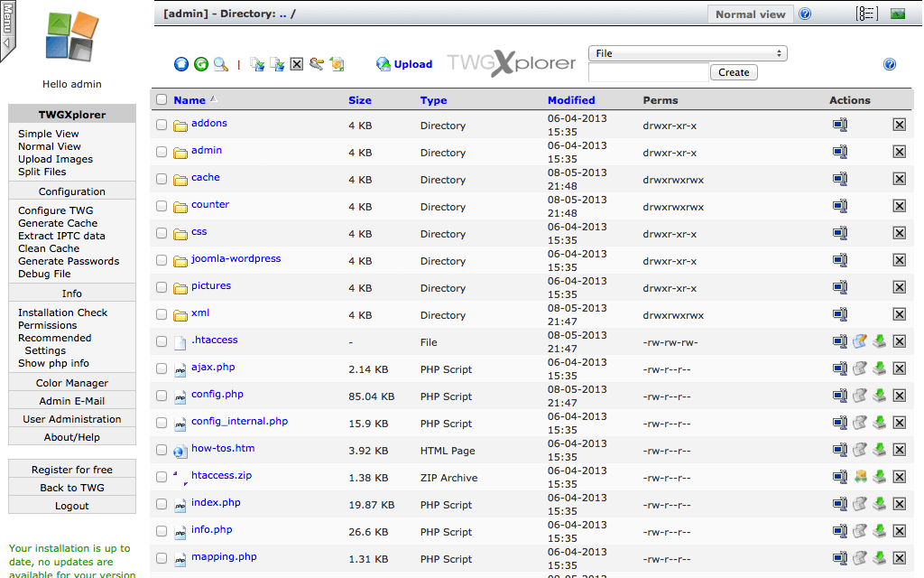Image resolution: width=924 pixels, height=578 pixels.
Task: Open Color Manager from sidebar
Action: point(72,383)
